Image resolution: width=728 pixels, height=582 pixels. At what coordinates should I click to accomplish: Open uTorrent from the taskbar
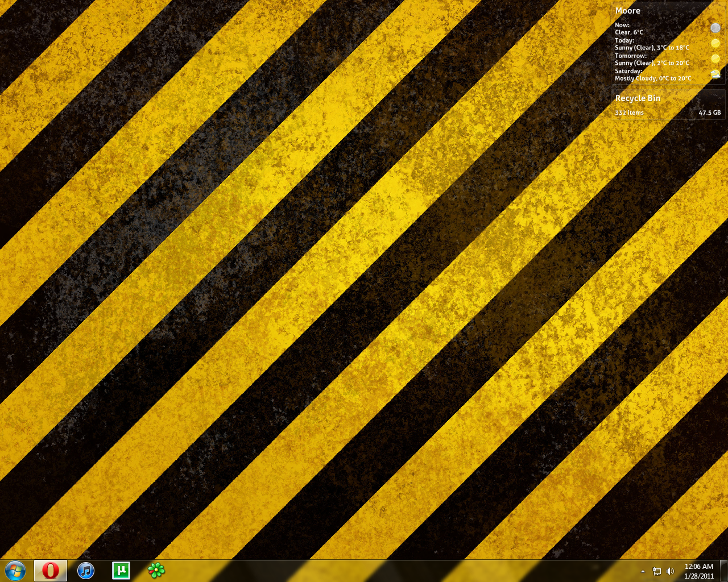pos(121,571)
